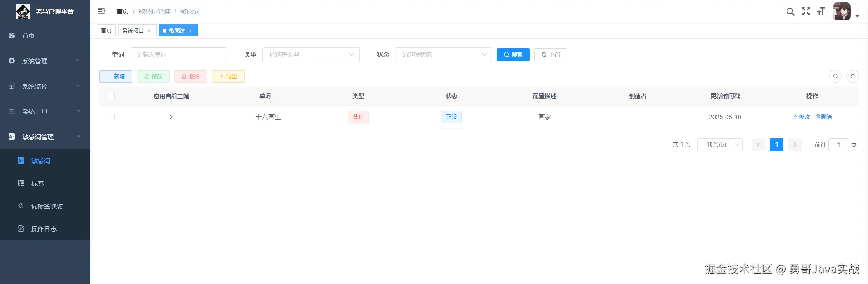Click 删除 link in the 二十八画生 row
The width and height of the screenshot is (868, 284).
coord(823,117)
